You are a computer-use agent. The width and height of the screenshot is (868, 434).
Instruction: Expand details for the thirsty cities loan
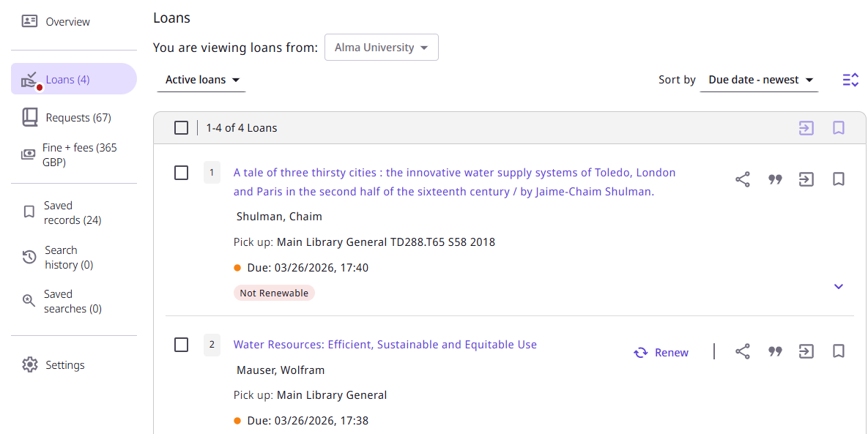click(838, 286)
